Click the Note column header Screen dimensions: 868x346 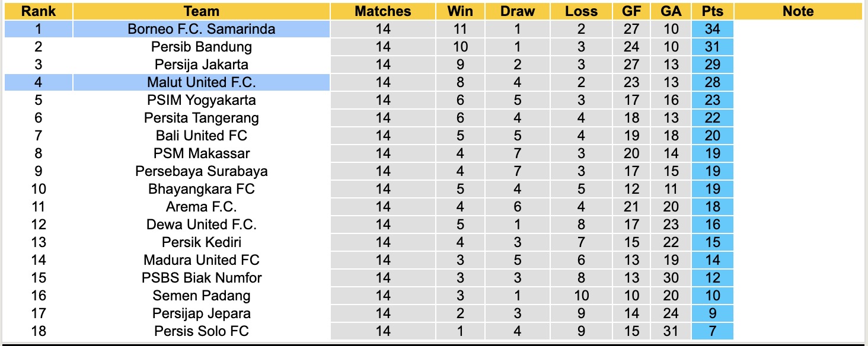pos(798,11)
